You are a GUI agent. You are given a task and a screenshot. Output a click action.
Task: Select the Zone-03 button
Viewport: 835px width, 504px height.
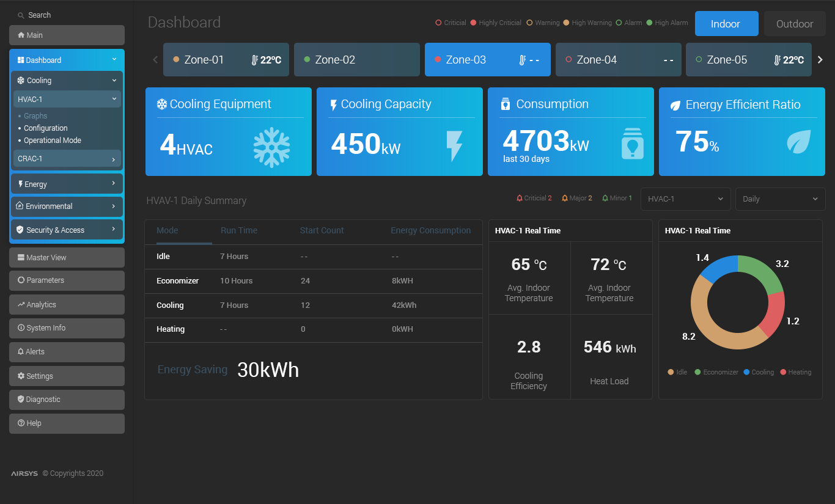point(487,60)
